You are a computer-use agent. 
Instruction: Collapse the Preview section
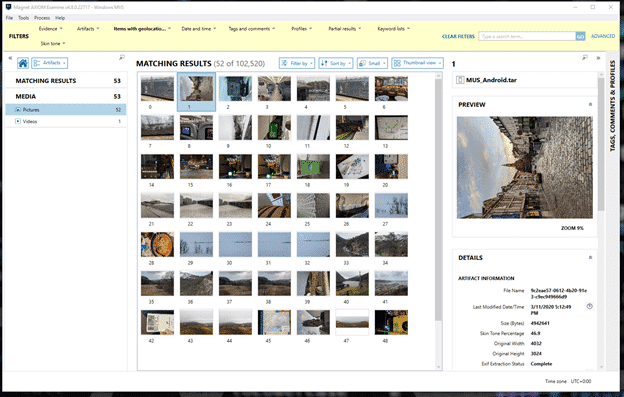pyautogui.click(x=590, y=104)
